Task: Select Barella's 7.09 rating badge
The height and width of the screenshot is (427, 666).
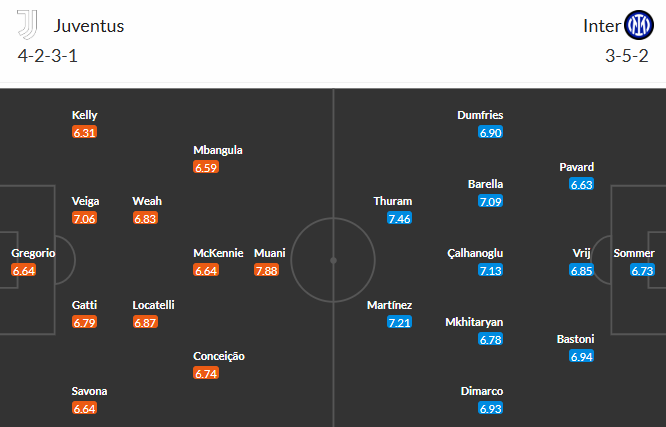Action: [490, 201]
